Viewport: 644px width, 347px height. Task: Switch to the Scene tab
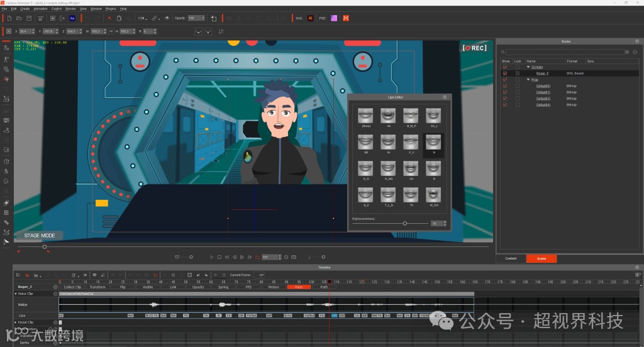pos(541,258)
